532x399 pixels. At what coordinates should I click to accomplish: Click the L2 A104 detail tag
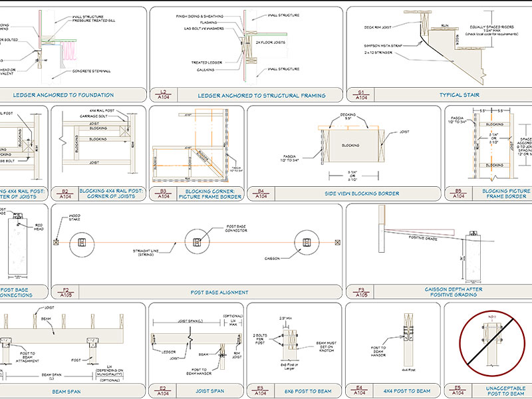coord(164,94)
